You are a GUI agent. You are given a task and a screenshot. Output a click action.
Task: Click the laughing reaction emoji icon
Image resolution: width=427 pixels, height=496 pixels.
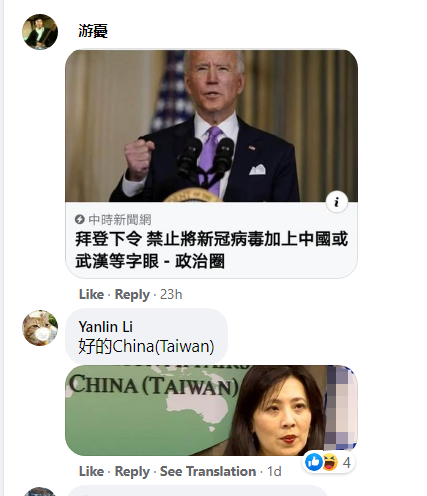[x=329, y=462]
